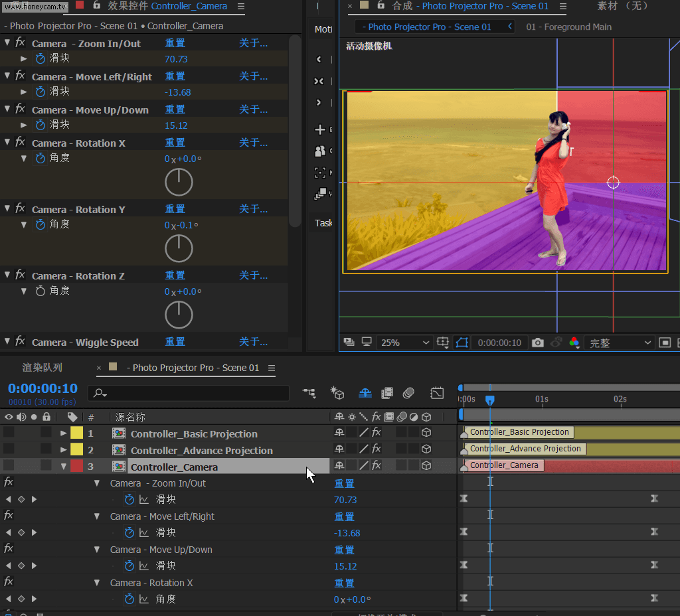The image size is (680, 616).
Task: Click the frame blending icon in timeline header
Action: click(387, 393)
